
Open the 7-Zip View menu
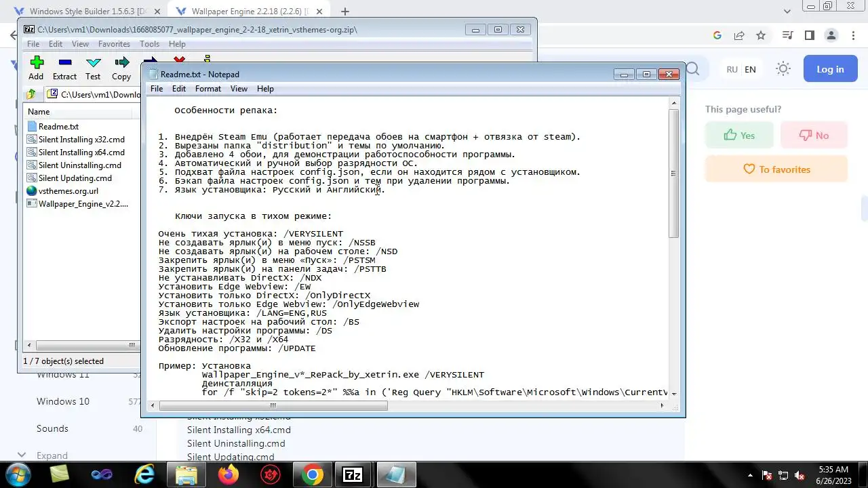[80, 44]
